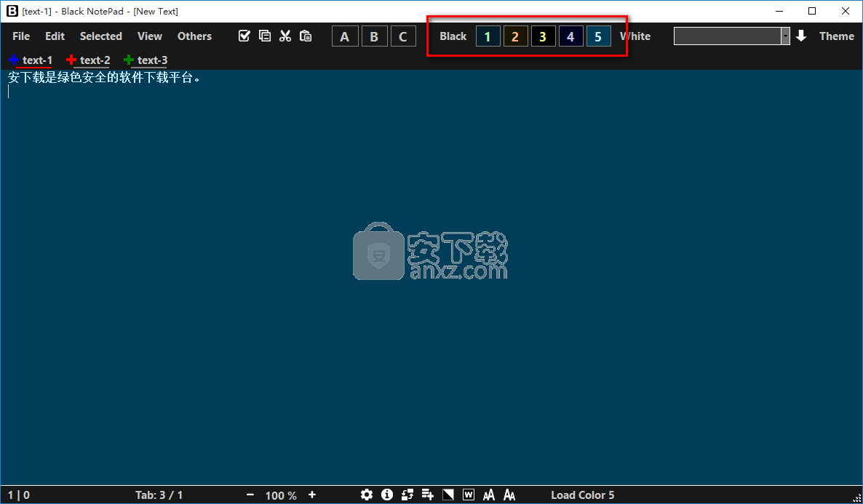Click the swap arrows icon in status bar
863x504 pixels.
(407, 495)
